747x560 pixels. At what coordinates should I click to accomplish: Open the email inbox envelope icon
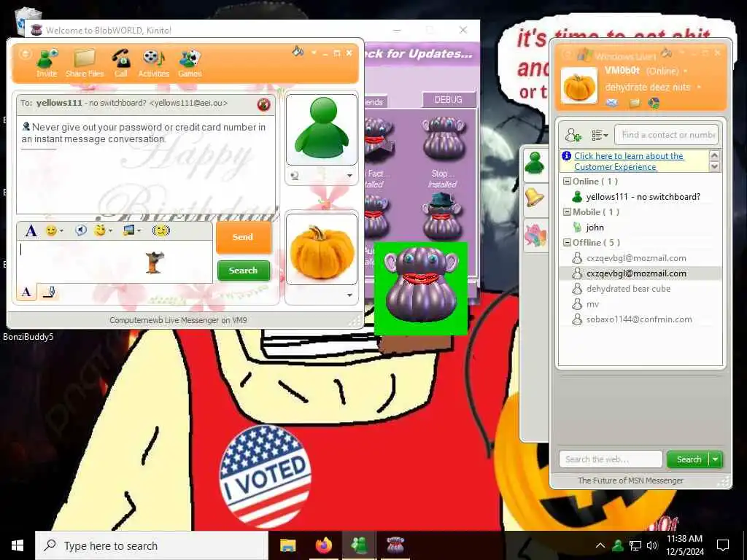tap(612, 103)
